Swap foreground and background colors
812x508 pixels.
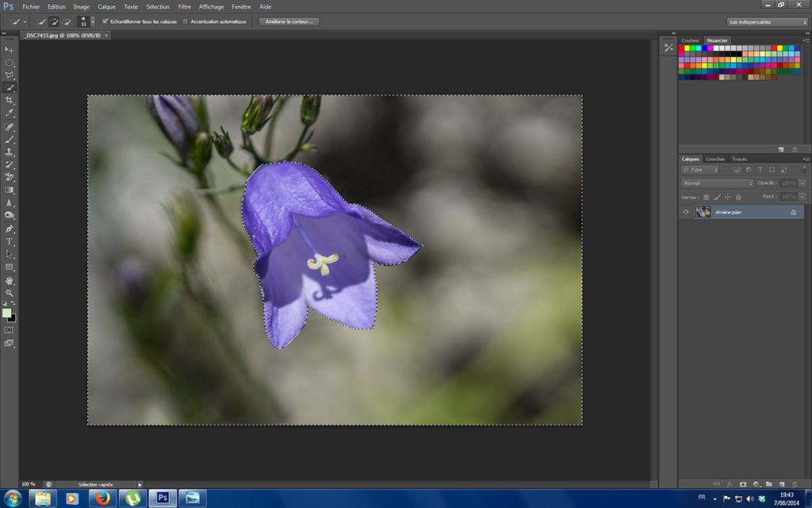tap(13, 303)
